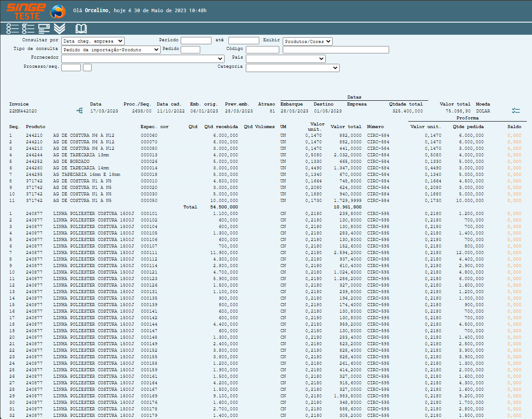Click the SINGE TESTE logo
Viewport: 532px width, 419px height.
coord(26,11)
